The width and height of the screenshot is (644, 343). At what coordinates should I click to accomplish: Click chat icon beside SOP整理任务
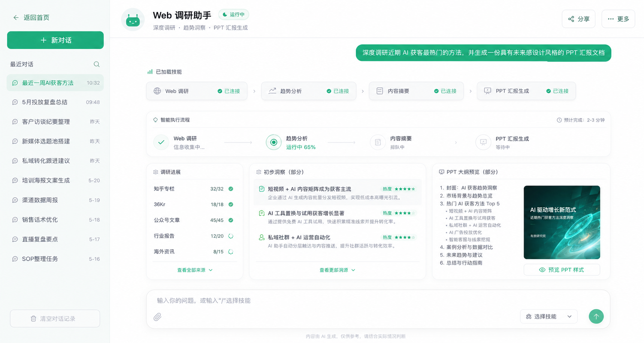(x=15, y=259)
